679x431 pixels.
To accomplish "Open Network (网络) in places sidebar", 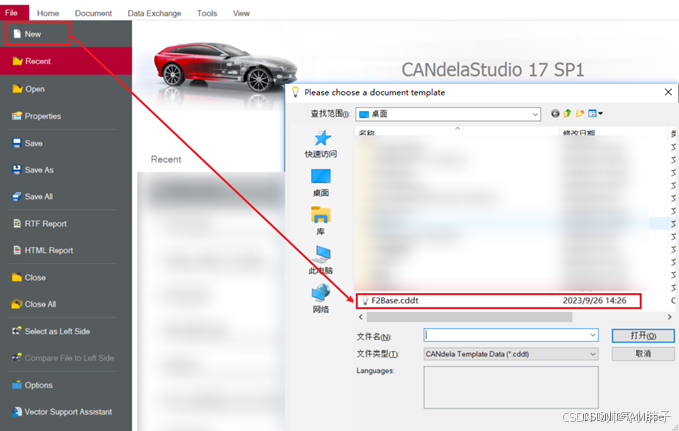I will coord(321,298).
